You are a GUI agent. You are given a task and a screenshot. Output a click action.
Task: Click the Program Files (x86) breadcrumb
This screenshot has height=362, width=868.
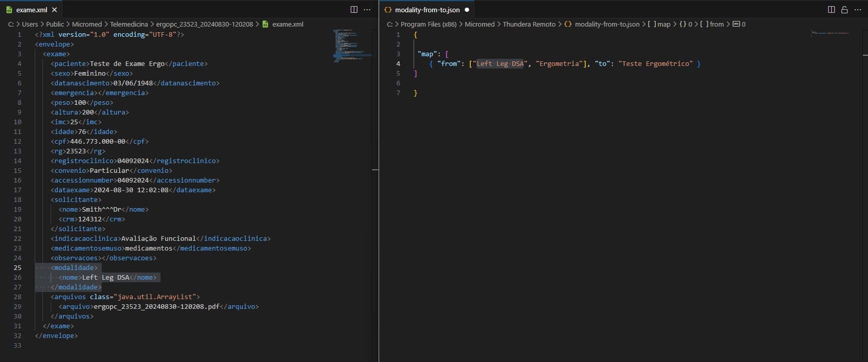coord(428,24)
